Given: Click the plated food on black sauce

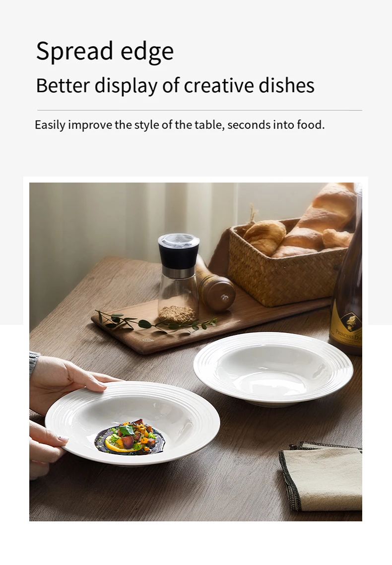Looking at the screenshot, I should click(x=130, y=437).
